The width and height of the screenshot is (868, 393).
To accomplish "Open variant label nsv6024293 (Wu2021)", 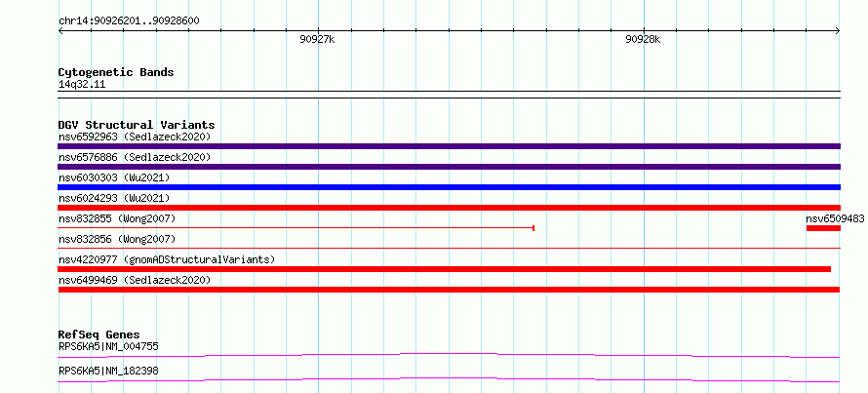I will (114, 198).
